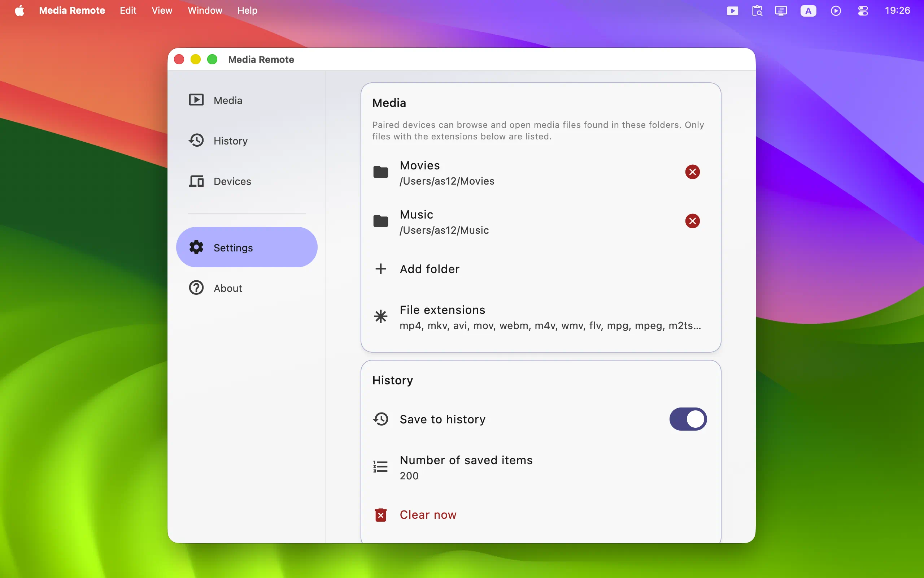Open File extensions setting

(541, 317)
